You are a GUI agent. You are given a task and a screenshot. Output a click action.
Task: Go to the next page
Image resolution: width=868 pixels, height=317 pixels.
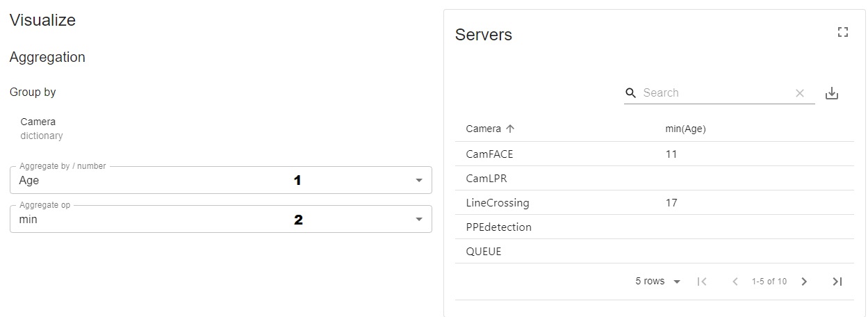click(804, 282)
